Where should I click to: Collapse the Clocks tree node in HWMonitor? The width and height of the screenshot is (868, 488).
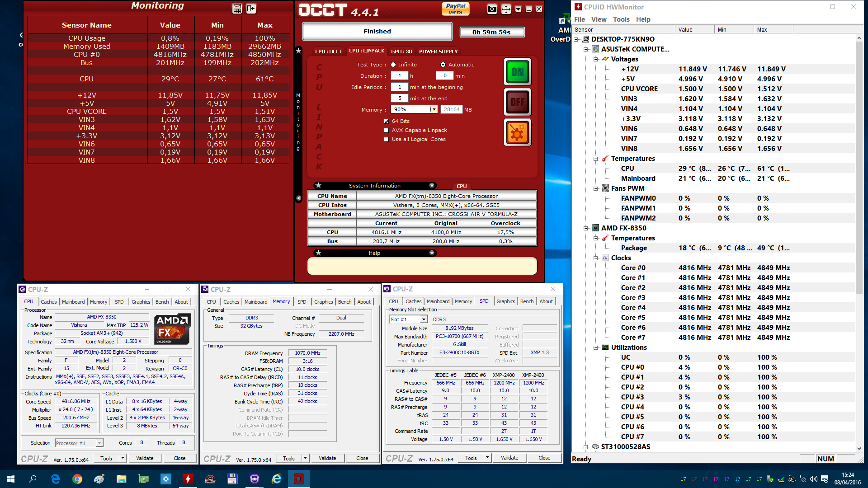[595, 258]
